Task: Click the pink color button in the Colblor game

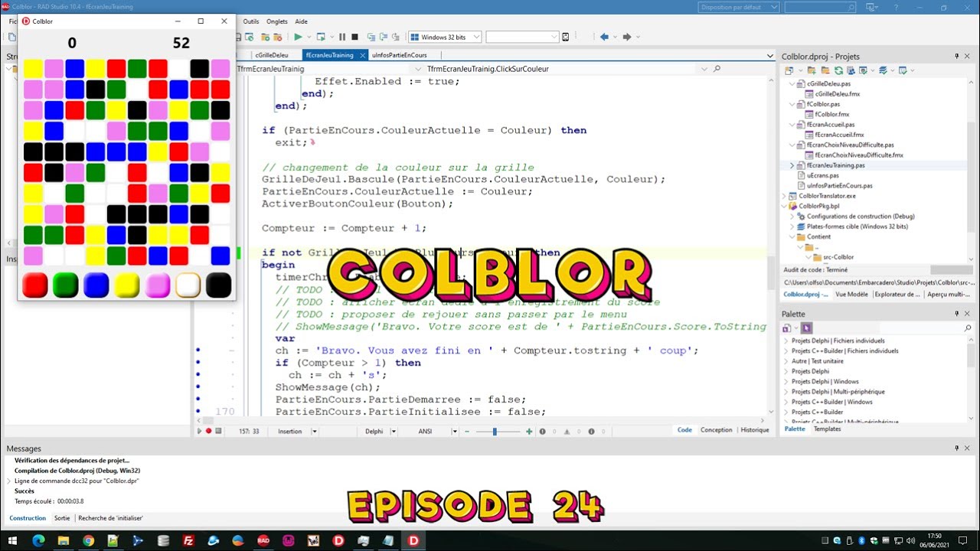Action: 158,285
